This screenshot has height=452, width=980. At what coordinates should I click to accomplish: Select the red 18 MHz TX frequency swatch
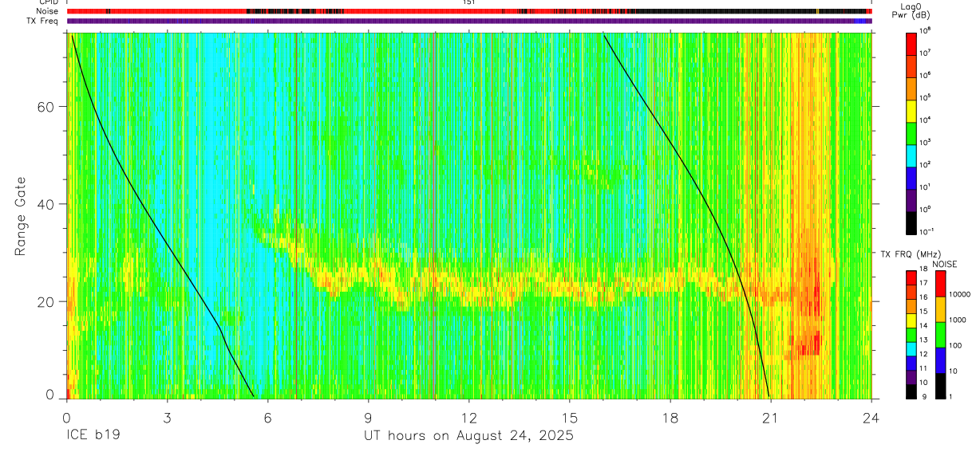coord(911,277)
